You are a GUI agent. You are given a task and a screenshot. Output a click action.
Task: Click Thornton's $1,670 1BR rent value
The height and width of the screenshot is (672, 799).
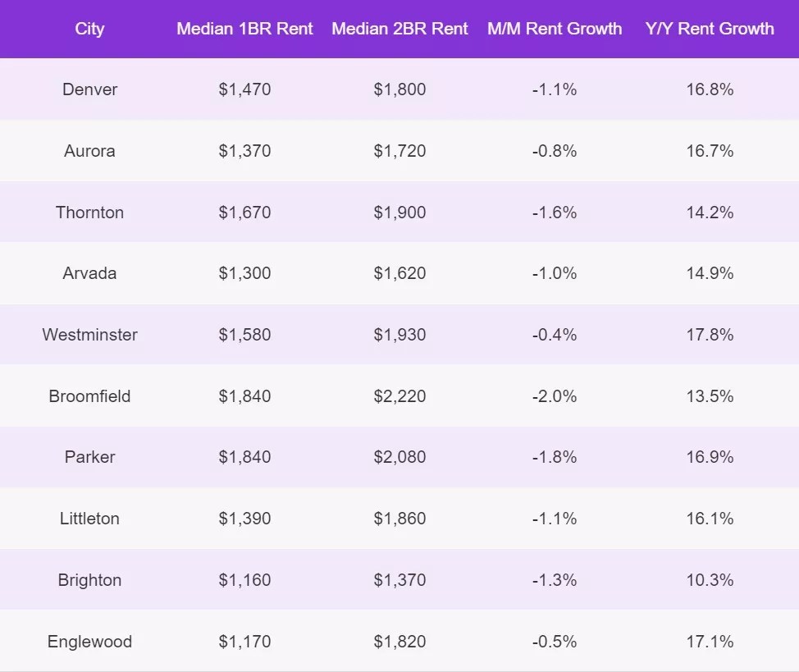coord(244,213)
